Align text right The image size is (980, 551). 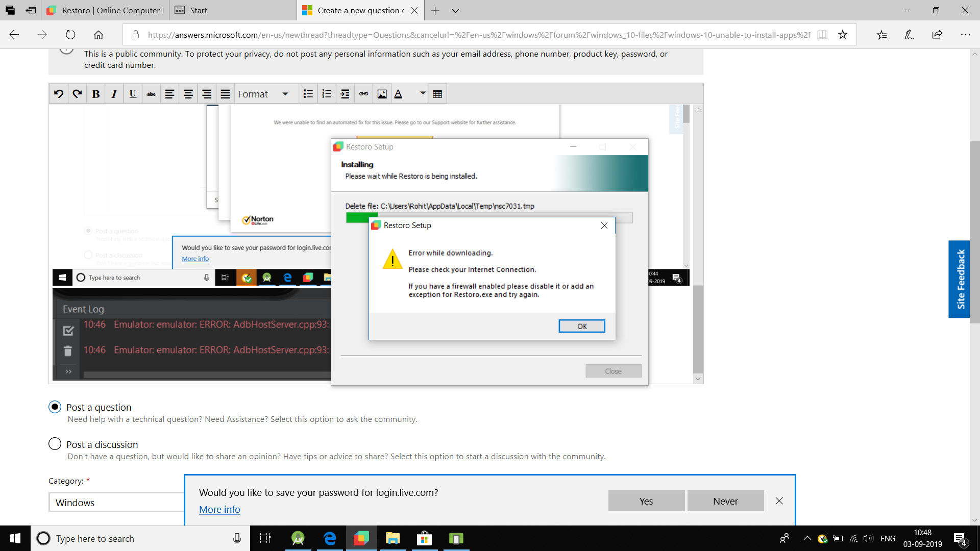coord(207,94)
